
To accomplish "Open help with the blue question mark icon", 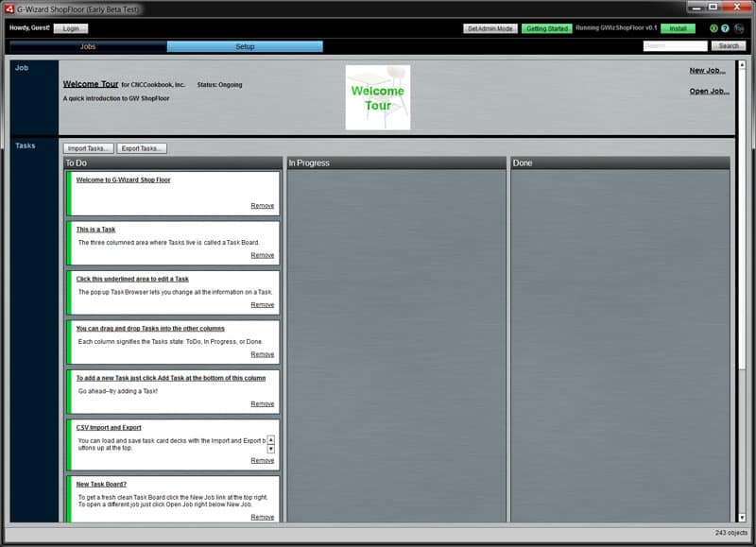I will [725, 28].
